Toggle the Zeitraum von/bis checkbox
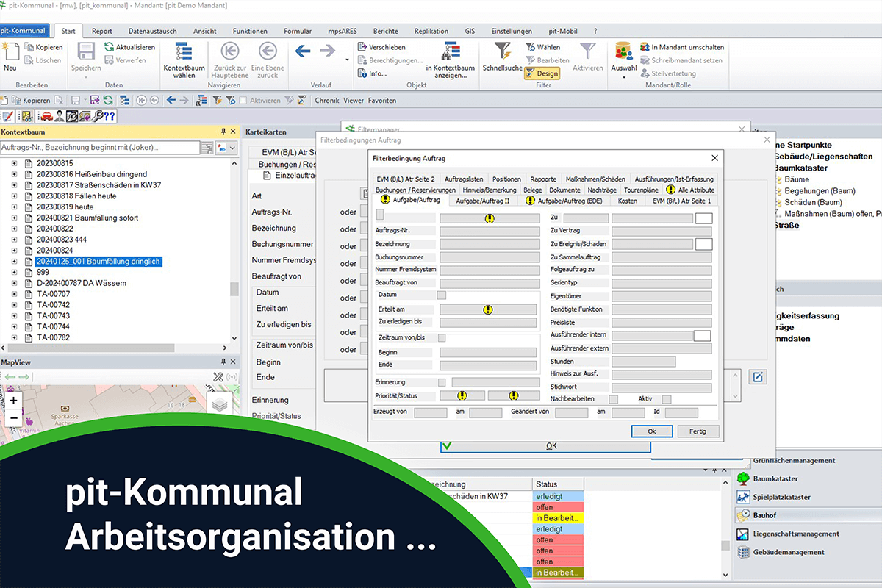This screenshot has width=882, height=588. click(442, 337)
